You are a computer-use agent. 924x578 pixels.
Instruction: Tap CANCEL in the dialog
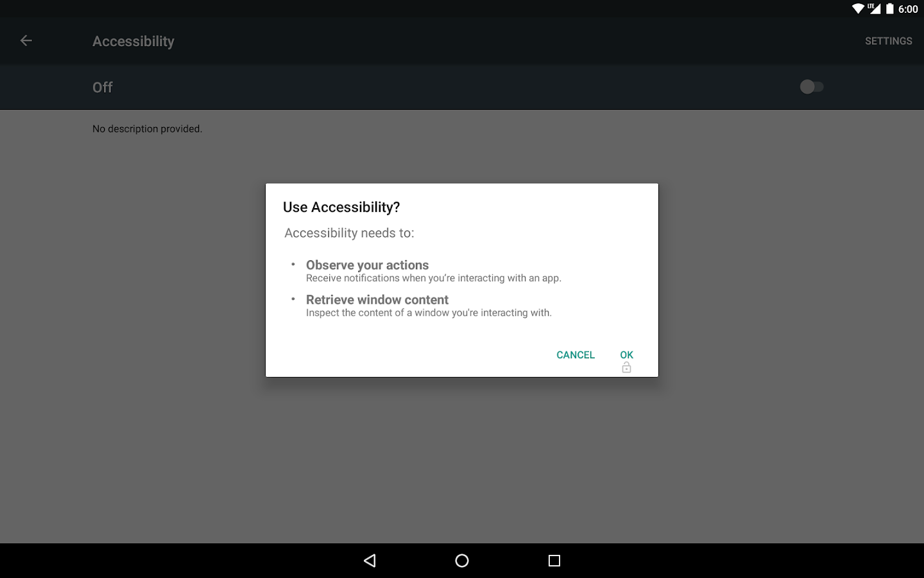click(x=576, y=355)
